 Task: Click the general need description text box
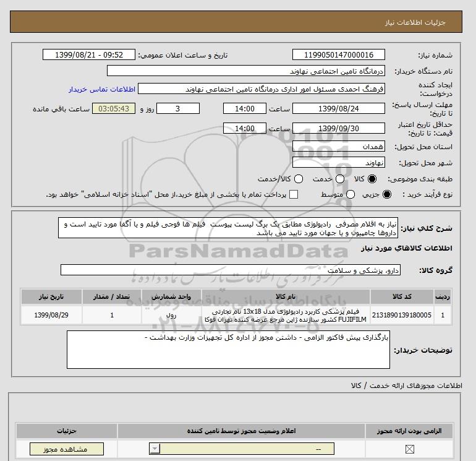pyautogui.click(x=228, y=228)
